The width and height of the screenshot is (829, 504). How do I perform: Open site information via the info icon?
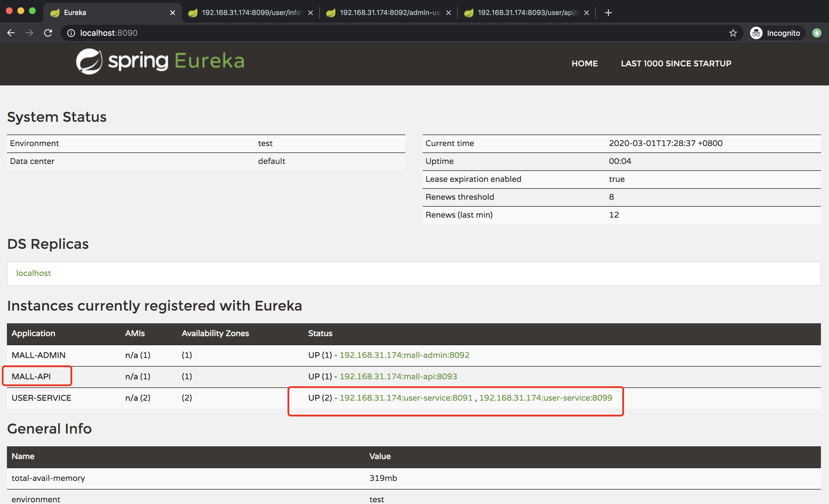pos(71,33)
